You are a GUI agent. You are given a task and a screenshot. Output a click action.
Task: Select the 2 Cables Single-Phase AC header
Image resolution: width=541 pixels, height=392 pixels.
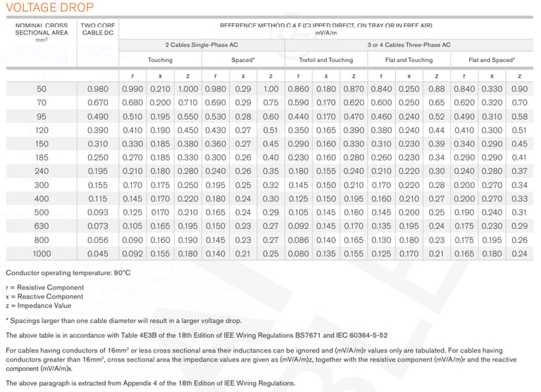201,44
